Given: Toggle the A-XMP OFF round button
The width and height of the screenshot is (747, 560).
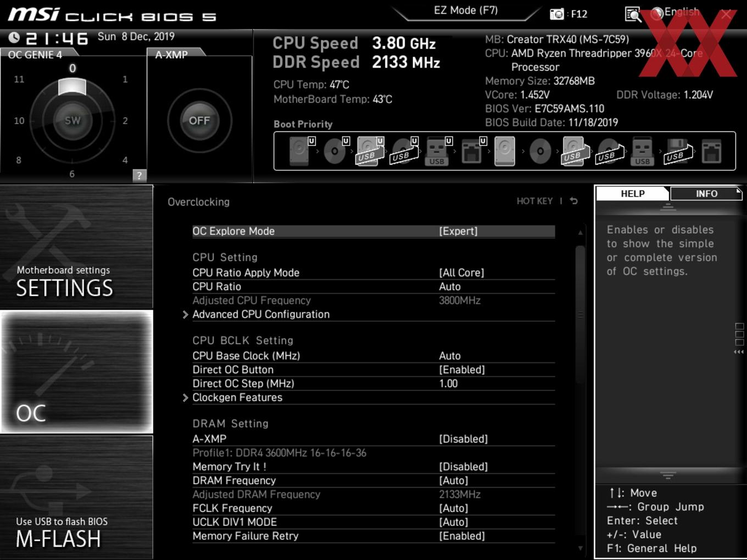Looking at the screenshot, I should [x=199, y=120].
